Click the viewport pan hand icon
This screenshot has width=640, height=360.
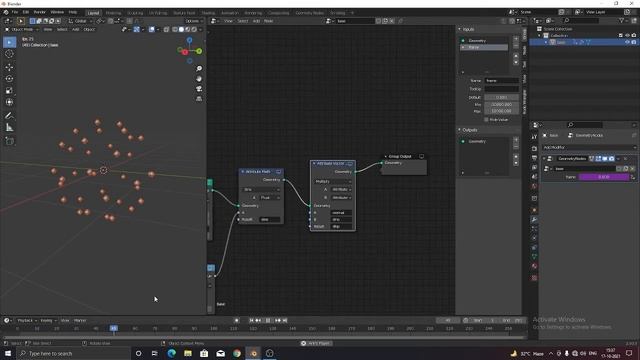[199, 79]
